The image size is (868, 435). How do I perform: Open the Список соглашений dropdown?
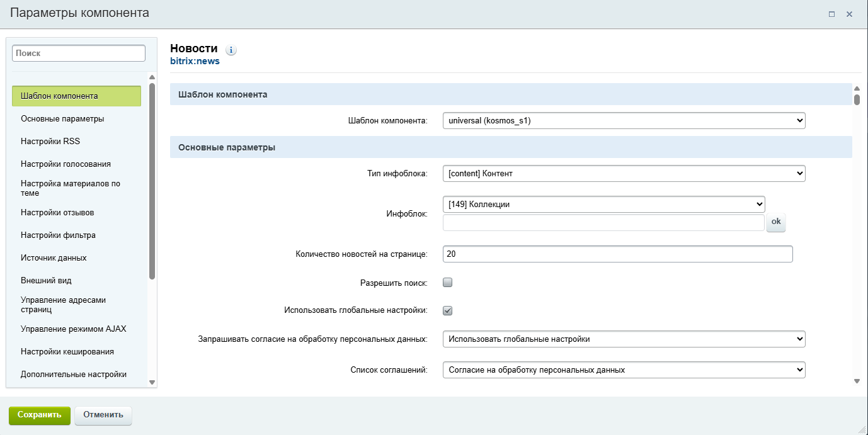[x=624, y=370]
